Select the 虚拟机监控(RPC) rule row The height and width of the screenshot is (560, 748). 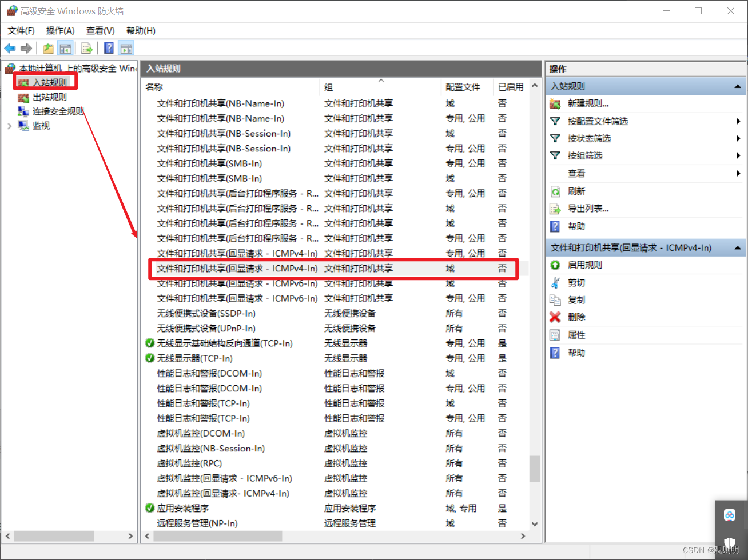click(x=335, y=463)
